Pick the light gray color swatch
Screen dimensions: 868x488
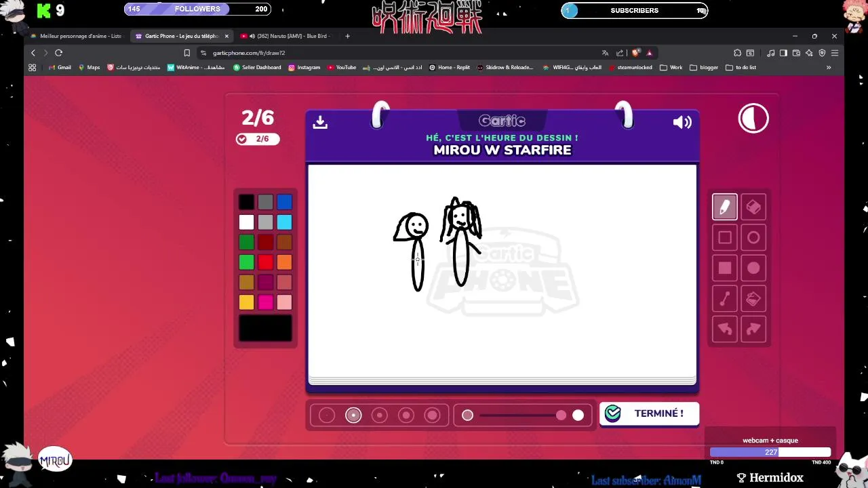[265, 222]
